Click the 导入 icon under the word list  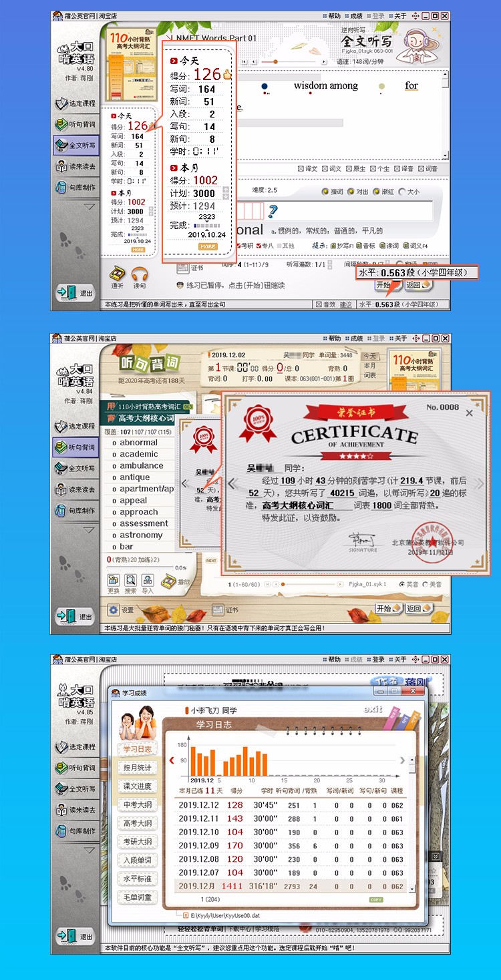point(148,580)
